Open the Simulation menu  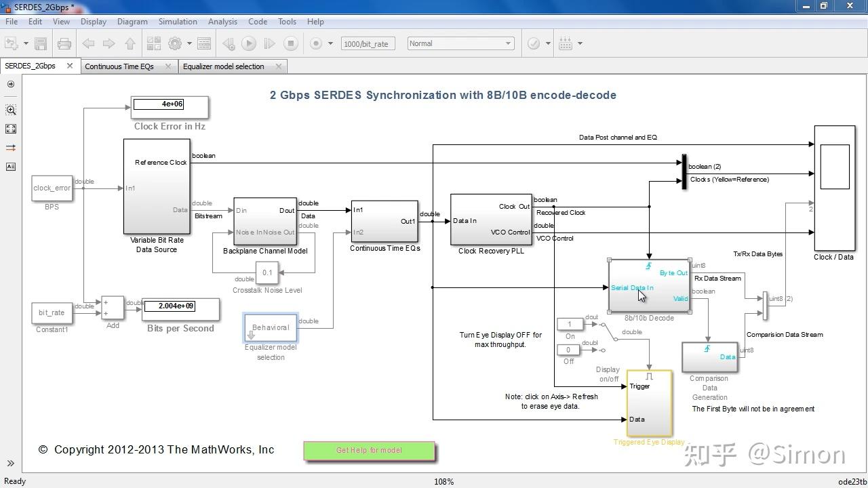(x=177, y=21)
